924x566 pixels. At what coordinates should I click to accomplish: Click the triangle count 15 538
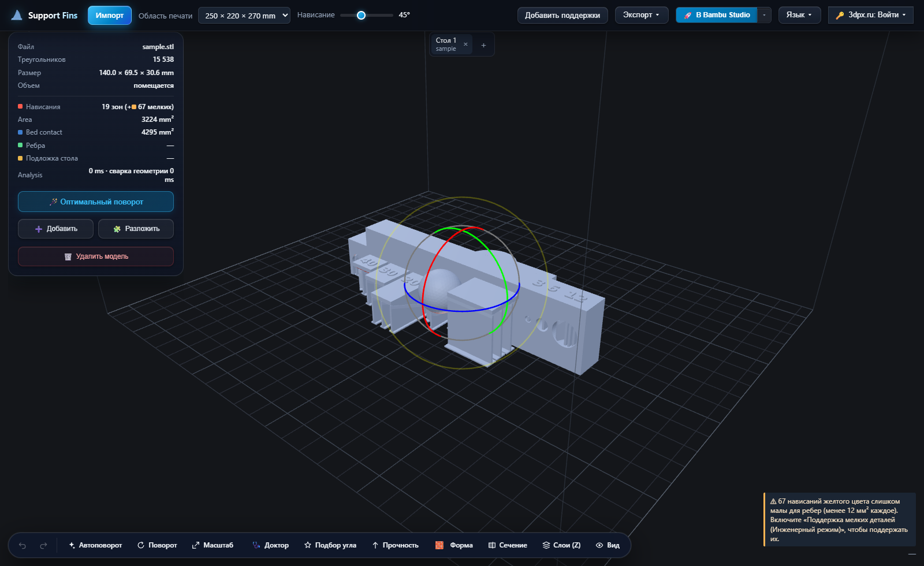tap(163, 59)
